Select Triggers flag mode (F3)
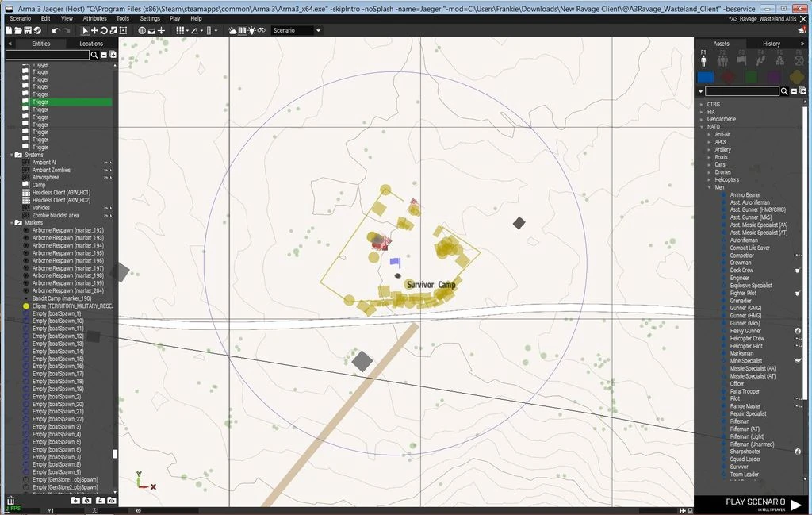Image resolution: width=812 pixels, height=515 pixels. pyautogui.click(x=741, y=59)
